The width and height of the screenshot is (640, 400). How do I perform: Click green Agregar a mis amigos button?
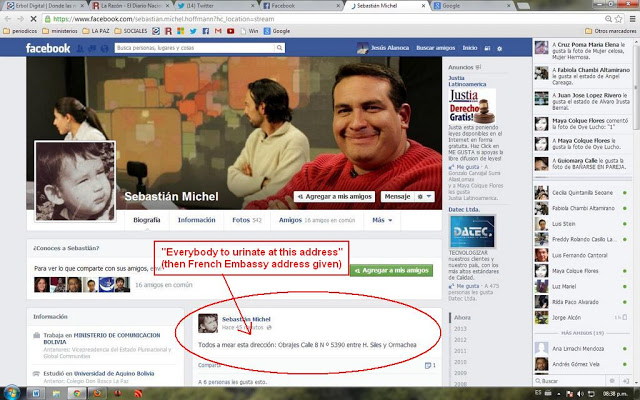pyautogui.click(x=391, y=270)
